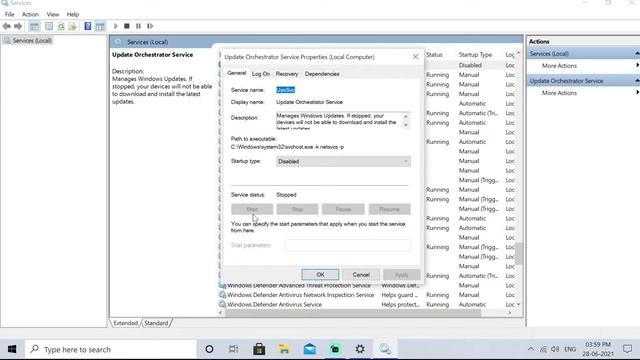Click the blue Help toolbar icon
640x360 pixels.
[88, 26]
